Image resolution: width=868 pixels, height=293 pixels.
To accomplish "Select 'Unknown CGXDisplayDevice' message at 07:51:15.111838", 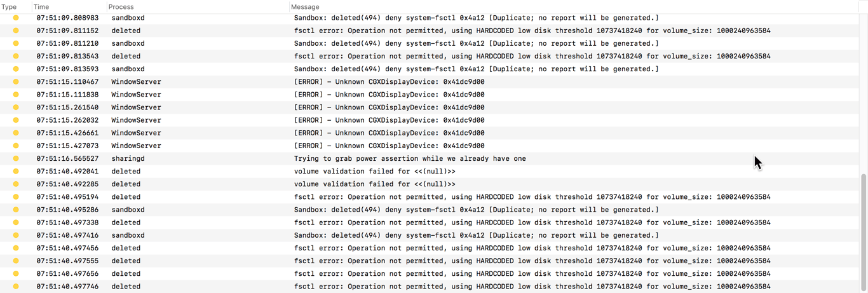I will (x=389, y=95).
